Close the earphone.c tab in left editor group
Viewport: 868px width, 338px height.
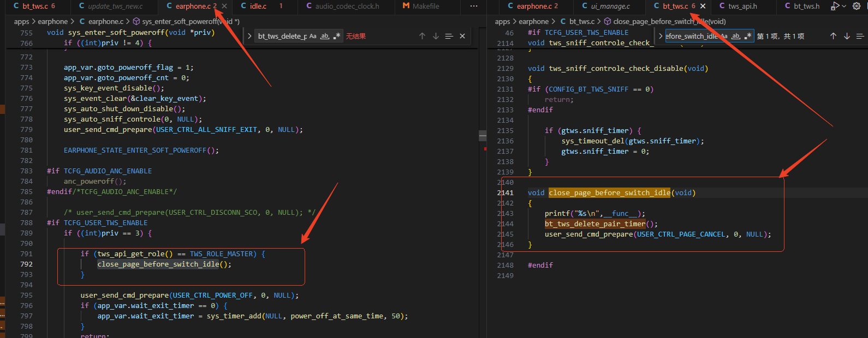pos(224,6)
